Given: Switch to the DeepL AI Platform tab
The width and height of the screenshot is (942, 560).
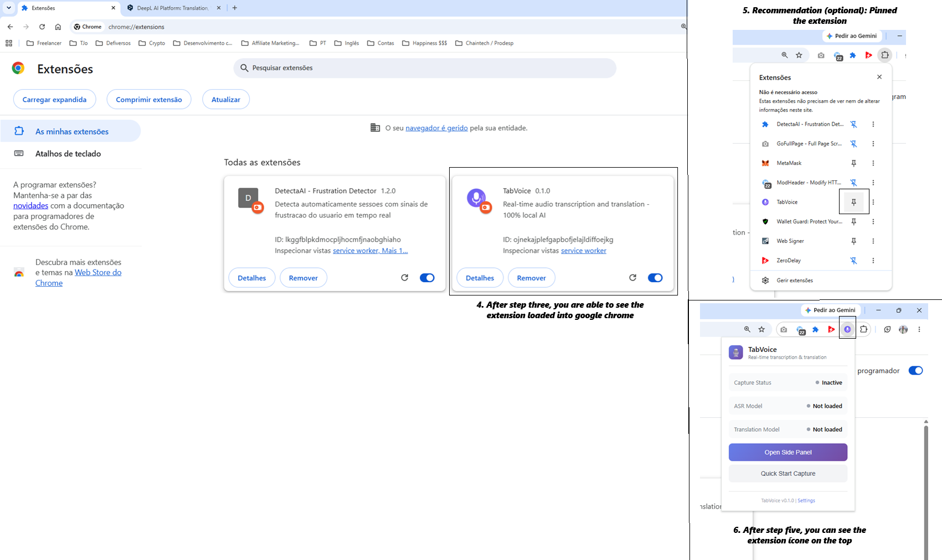Looking at the screenshot, I should (x=172, y=8).
